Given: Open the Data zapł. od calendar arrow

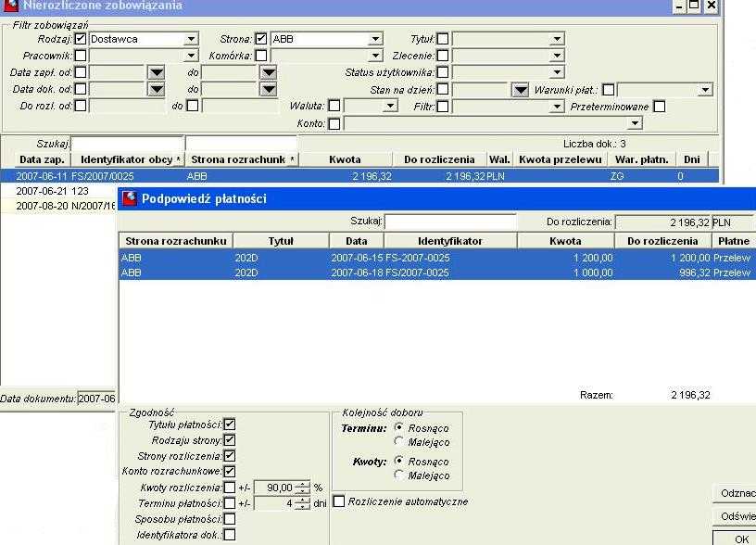Looking at the screenshot, I should (156, 73).
